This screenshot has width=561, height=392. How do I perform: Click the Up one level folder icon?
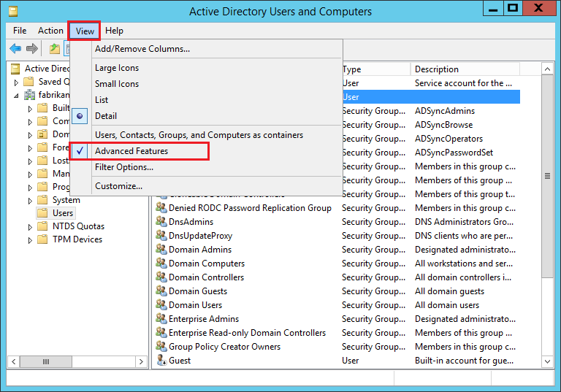click(54, 49)
